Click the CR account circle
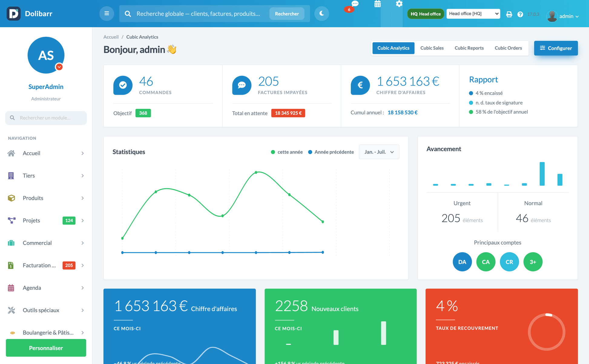Image resolution: width=589 pixels, height=364 pixels. click(x=509, y=262)
